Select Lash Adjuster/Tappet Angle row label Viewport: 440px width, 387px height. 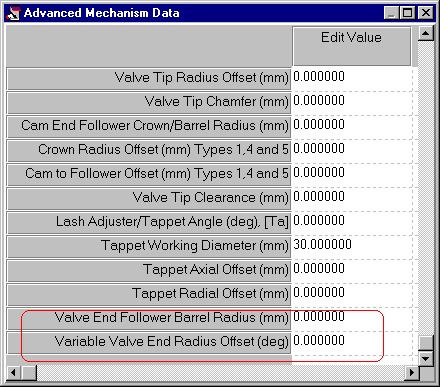click(149, 223)
